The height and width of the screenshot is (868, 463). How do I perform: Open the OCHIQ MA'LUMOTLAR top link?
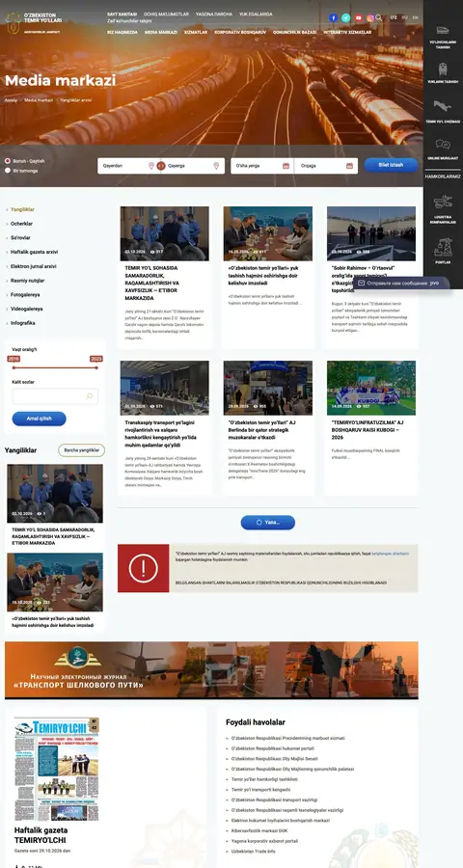pyautogui.click(x=166, y=14)
